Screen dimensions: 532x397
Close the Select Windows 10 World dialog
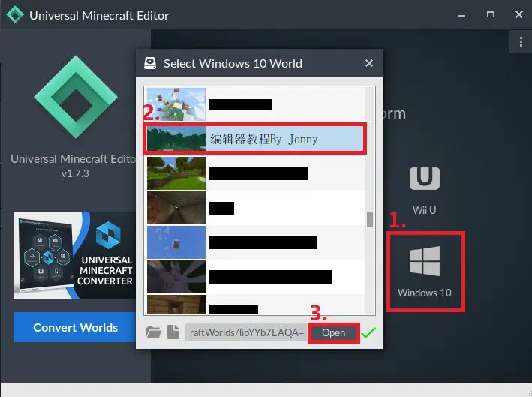(368, 64)
